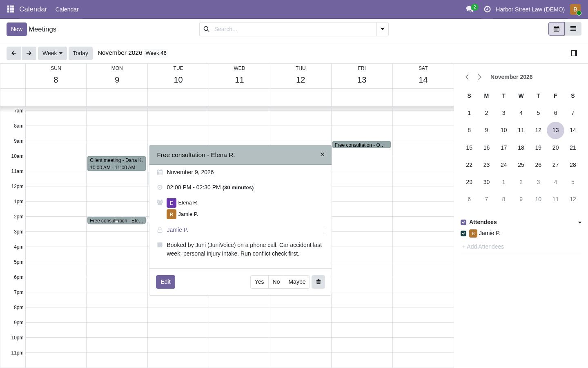
Task: Open the Jamie P. organizer link
Action: [x=177, y=230]
